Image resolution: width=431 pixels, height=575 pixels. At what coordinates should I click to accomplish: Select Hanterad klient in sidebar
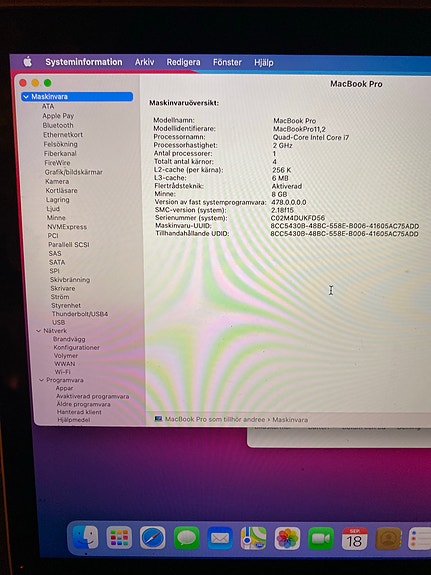coord(79,412)
